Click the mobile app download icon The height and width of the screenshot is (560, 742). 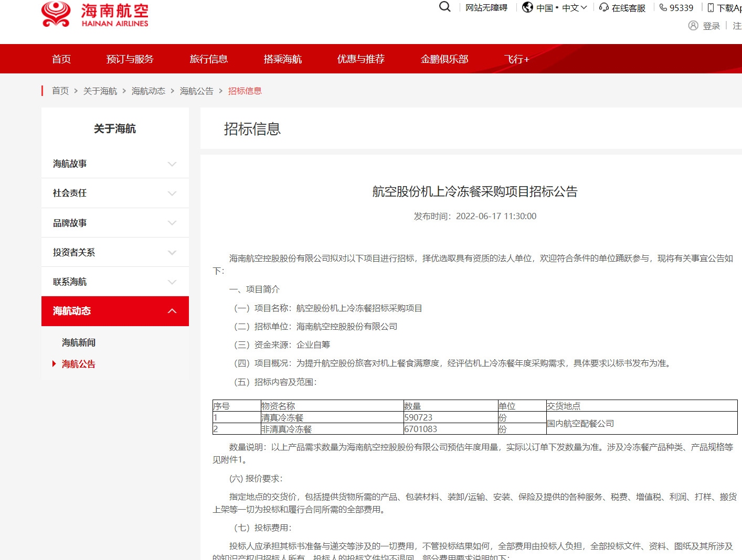(711, 7)
